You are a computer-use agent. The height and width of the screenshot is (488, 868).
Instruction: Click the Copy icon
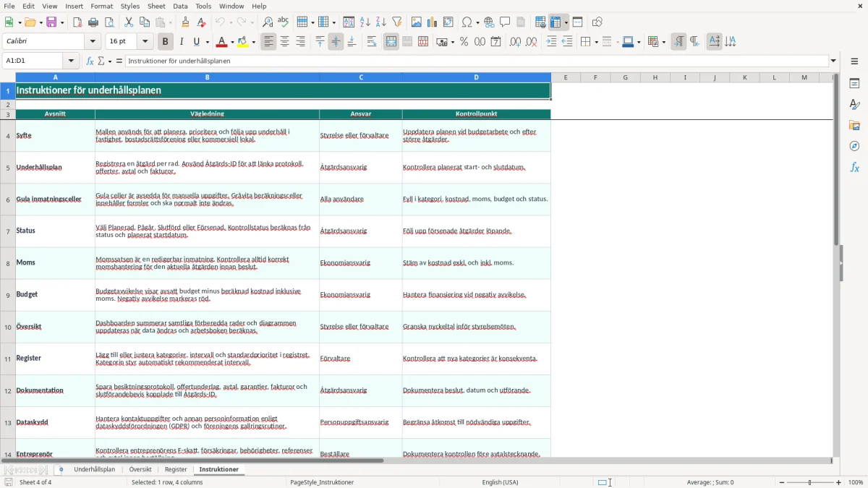(x=145, y=22)
